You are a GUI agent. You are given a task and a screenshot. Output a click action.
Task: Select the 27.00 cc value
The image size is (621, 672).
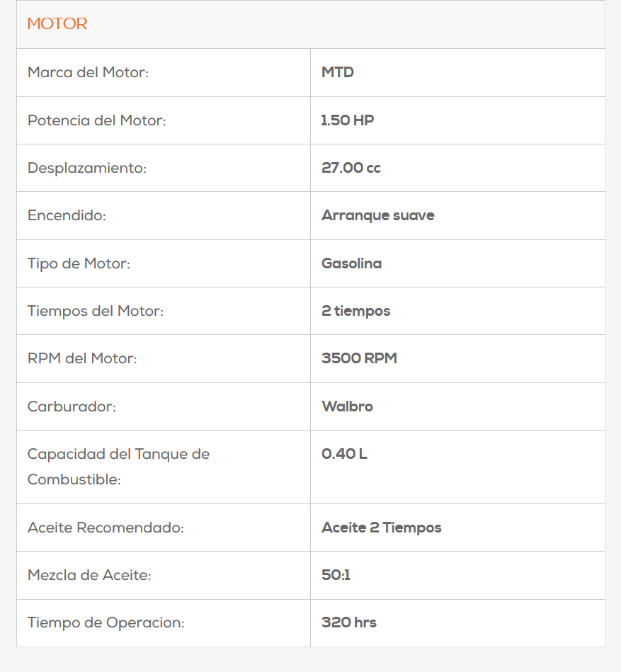[351, 168]
